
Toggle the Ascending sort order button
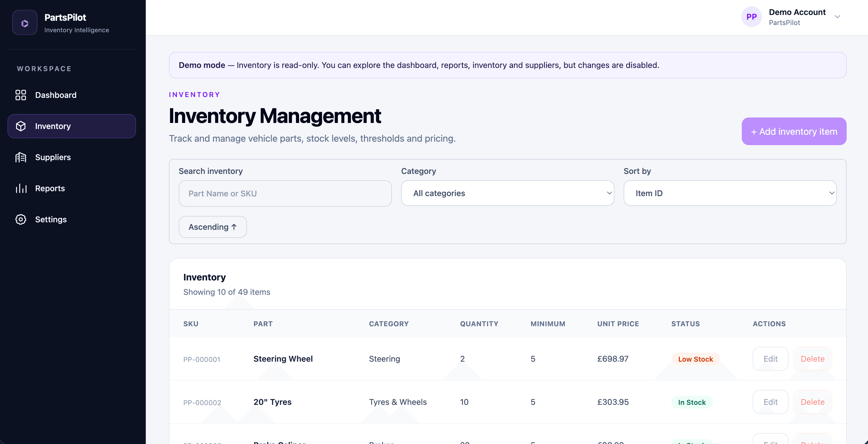coord(213,227)
